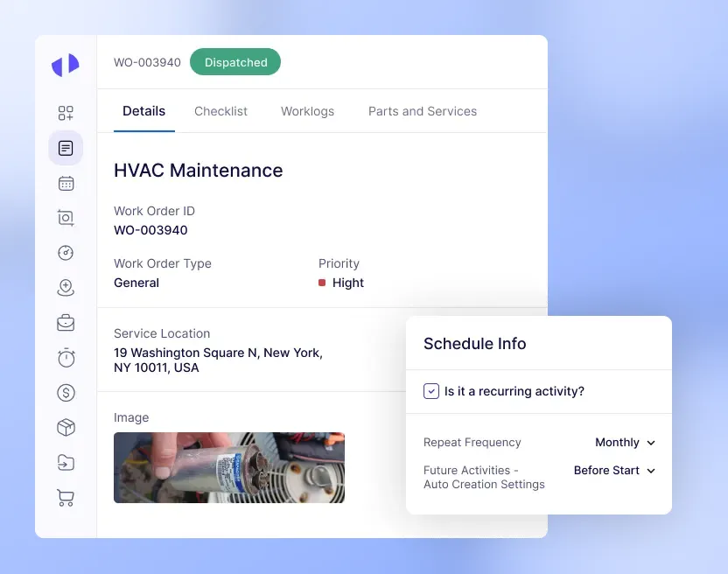Viewport: 728px width, 574px height.
Task: Open the dollar sign billing icon
Action: [x=66, y=393]
